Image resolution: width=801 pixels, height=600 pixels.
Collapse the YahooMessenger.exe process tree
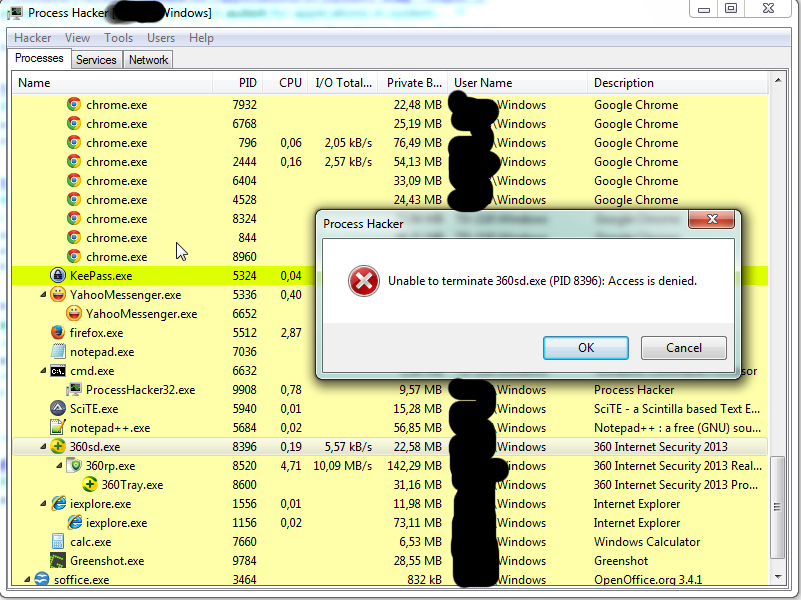click(x=43, y=295)
